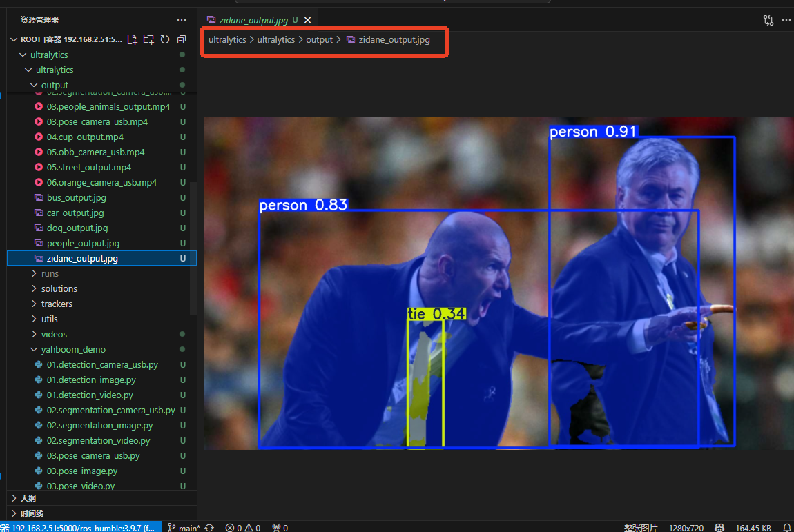Click synchronize changes icon in status bar
794x532 pixels.
(x=209, y=527)
